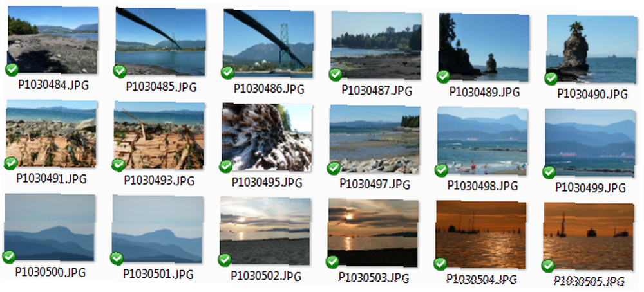The height and width of the screenshot is (292, 644).
Task: Select the P1030486.JPG bridge tower image
Action: coord(268,43)
